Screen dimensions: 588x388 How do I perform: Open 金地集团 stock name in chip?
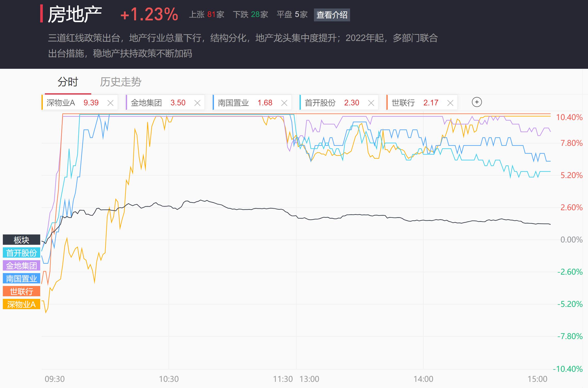click(146, 103)
